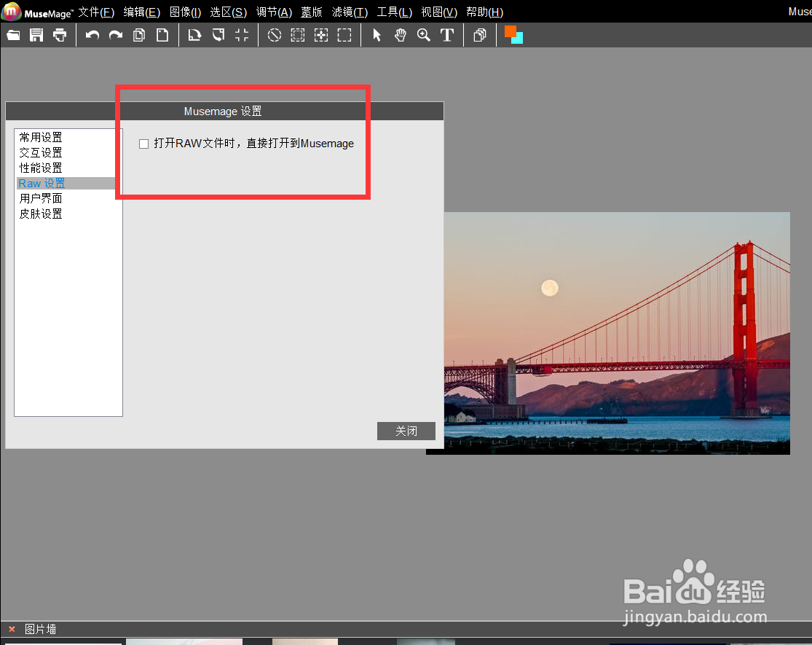812x645 pixels.
Task: Click the copy pages icon
Action: pyautogui.click(x=139, y=35)
